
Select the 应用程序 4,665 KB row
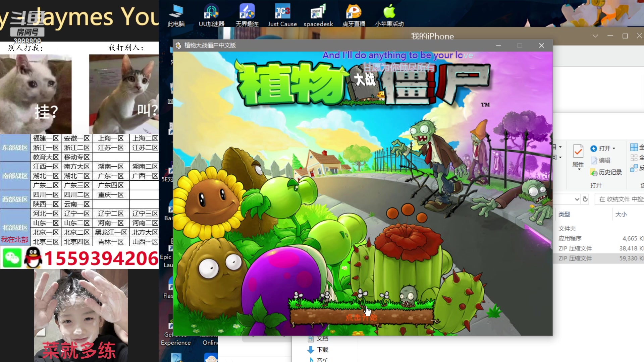click(x=599, y=238)
